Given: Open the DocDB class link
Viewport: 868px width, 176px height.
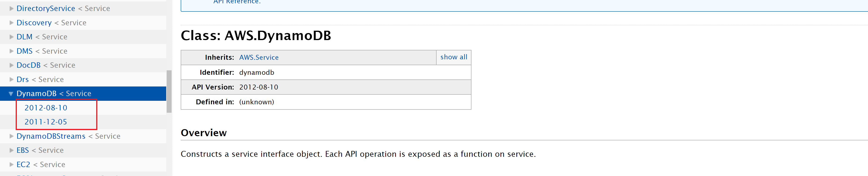Looking at the screenshot, I should [29, 65].
